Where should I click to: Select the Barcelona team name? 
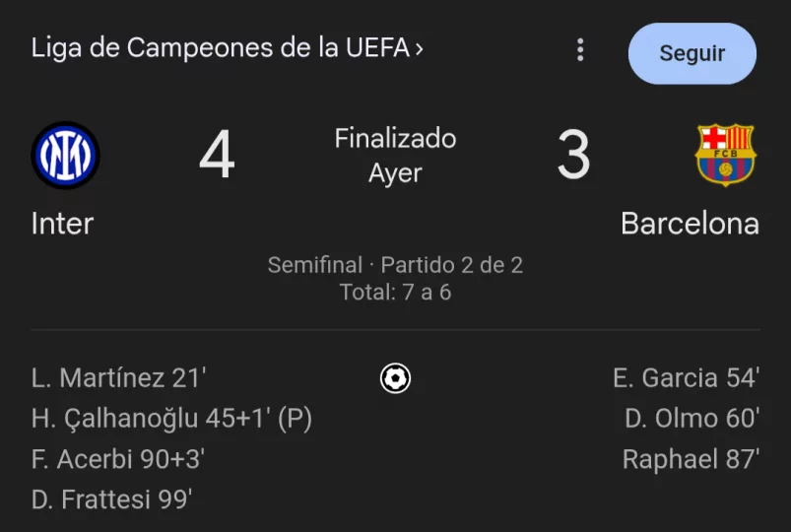point(691,224)
